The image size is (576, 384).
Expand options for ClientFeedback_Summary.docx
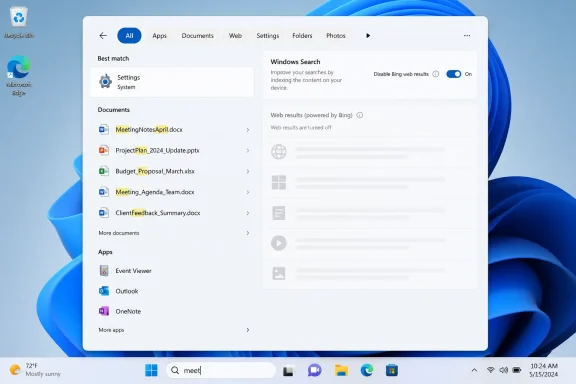click(x=248, y=213)
